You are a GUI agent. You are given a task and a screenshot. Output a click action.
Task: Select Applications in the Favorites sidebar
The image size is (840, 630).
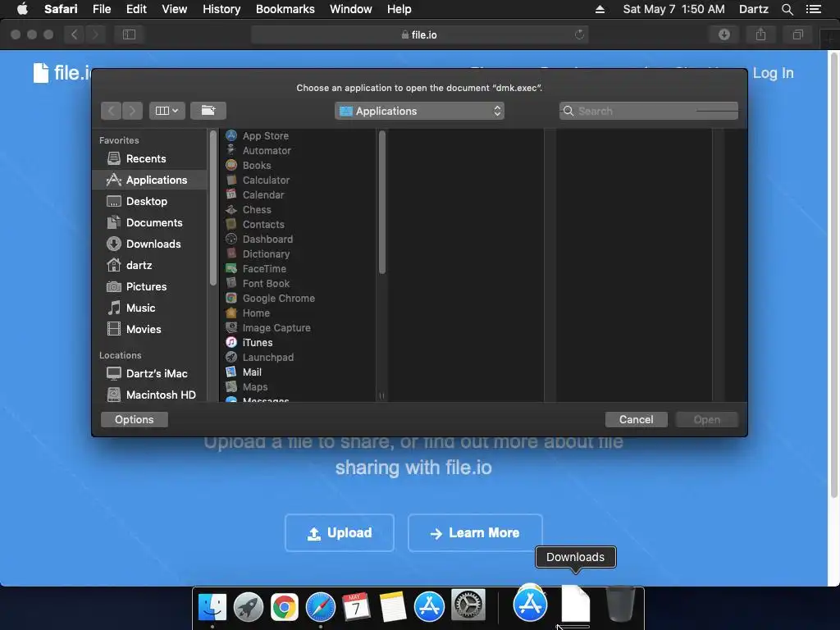pos(149,180)
